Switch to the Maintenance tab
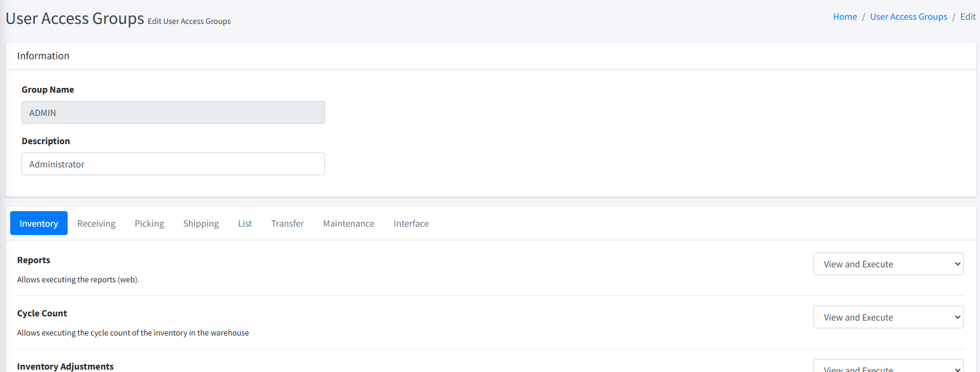 coord(348,224)
